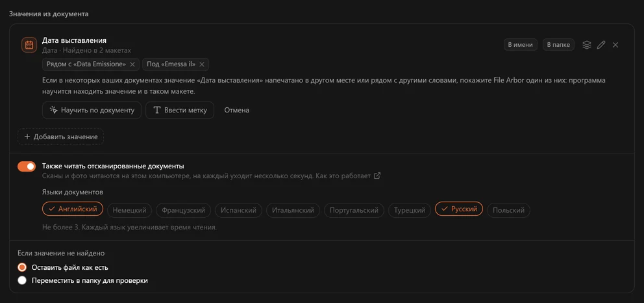Toggle the В папке option
Viewport: 644px width, 303px height.
coord(558,45)
